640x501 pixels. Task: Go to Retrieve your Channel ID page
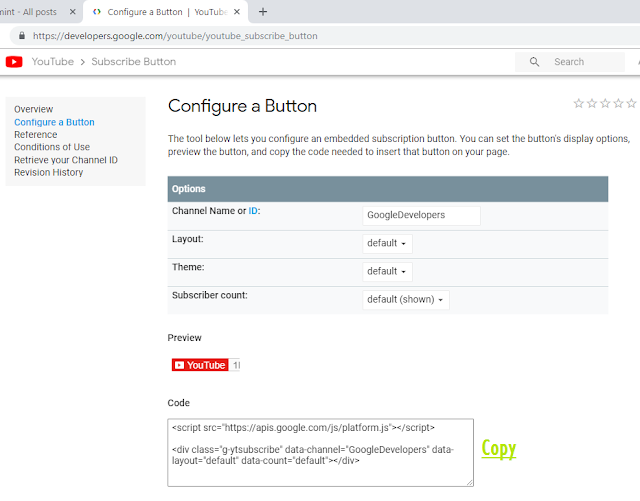[x=66, y=160]
